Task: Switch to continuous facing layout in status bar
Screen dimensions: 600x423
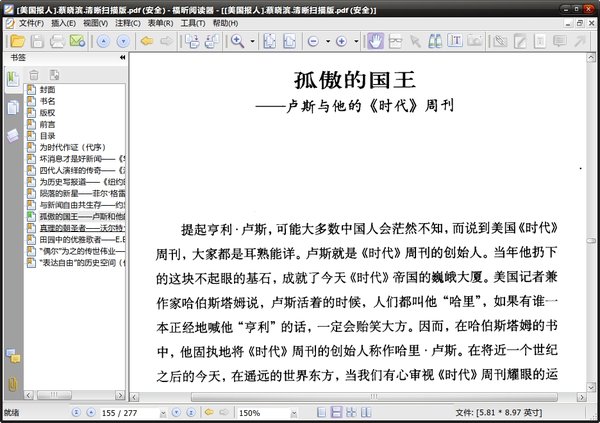Action: (351, 412)
